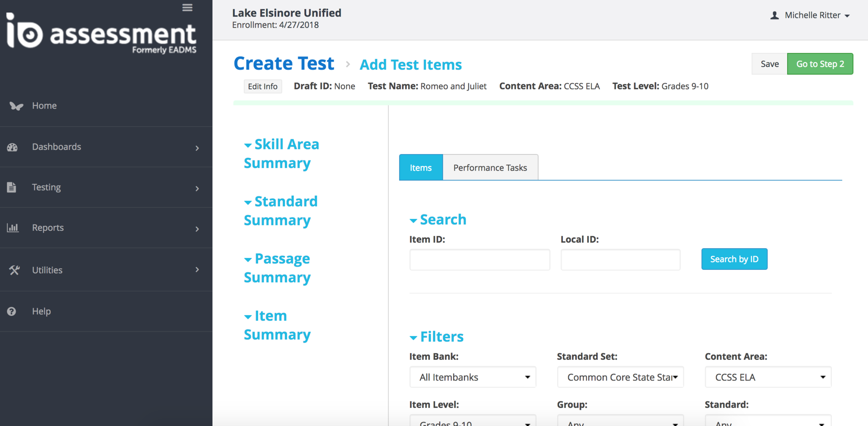The width and height of the screenshot is (868, 426).
Task: Click the hamburger menu icon in sidebar
Action: (187, 8)
